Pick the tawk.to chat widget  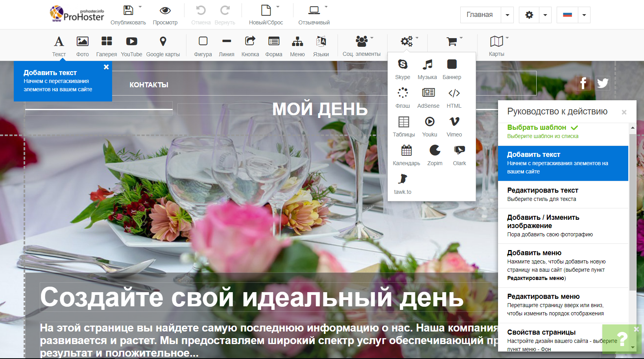pos(402,180)
